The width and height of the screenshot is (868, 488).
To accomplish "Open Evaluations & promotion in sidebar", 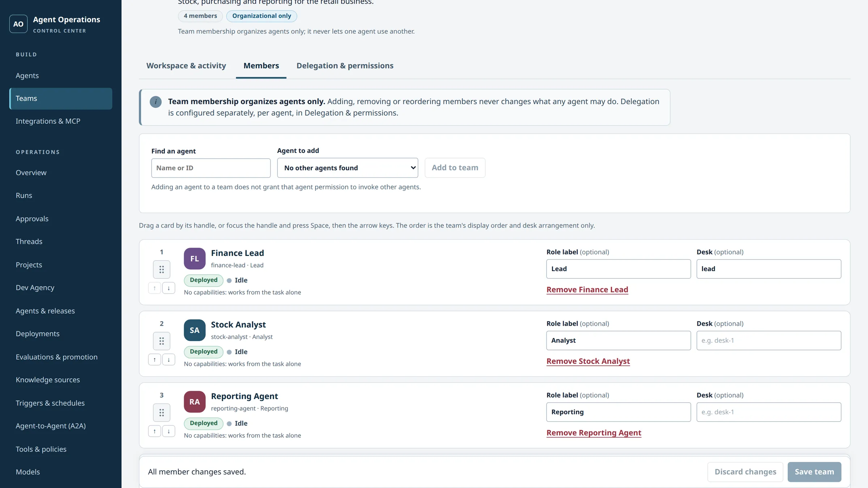I will click(61, 357).
